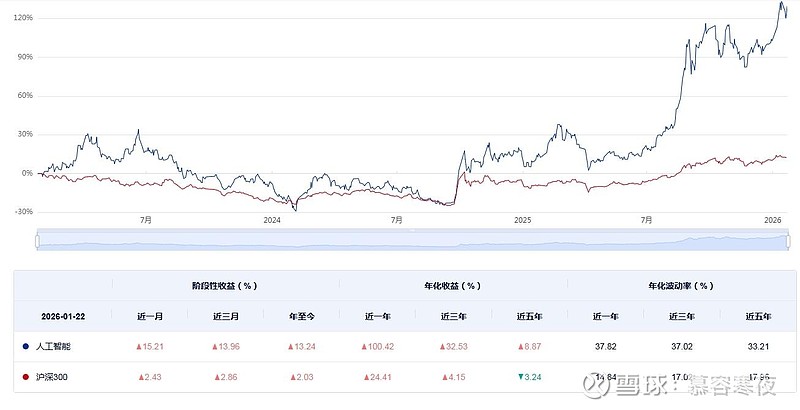Screen dimensions: 800x410
Task: Click 沪深300 five-year return value 3.24
Action: [x=528, y=377]
